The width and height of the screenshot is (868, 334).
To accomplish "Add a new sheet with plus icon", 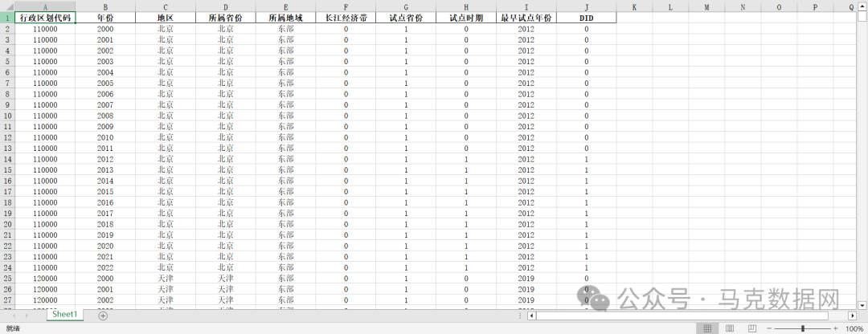I will tap(103, 316).
